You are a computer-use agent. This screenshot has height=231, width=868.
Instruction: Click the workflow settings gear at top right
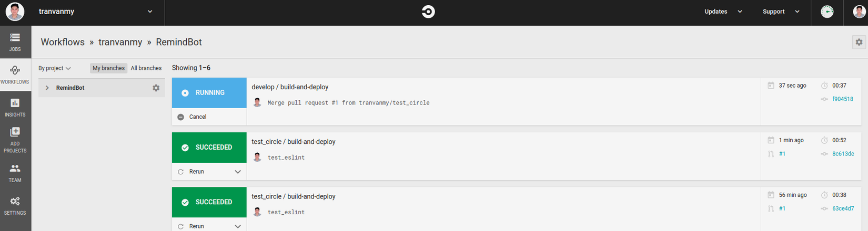point(859,42)
